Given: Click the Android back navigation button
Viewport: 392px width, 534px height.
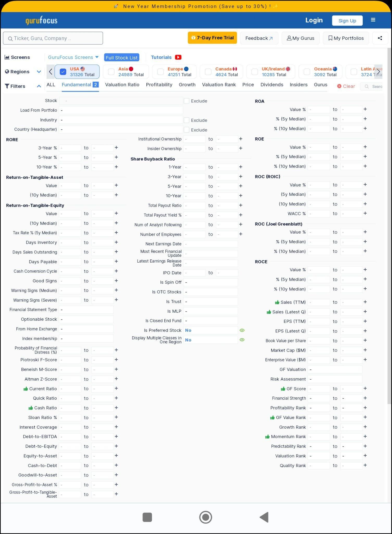Looking at the screenshot, I should tap(264, 517).
